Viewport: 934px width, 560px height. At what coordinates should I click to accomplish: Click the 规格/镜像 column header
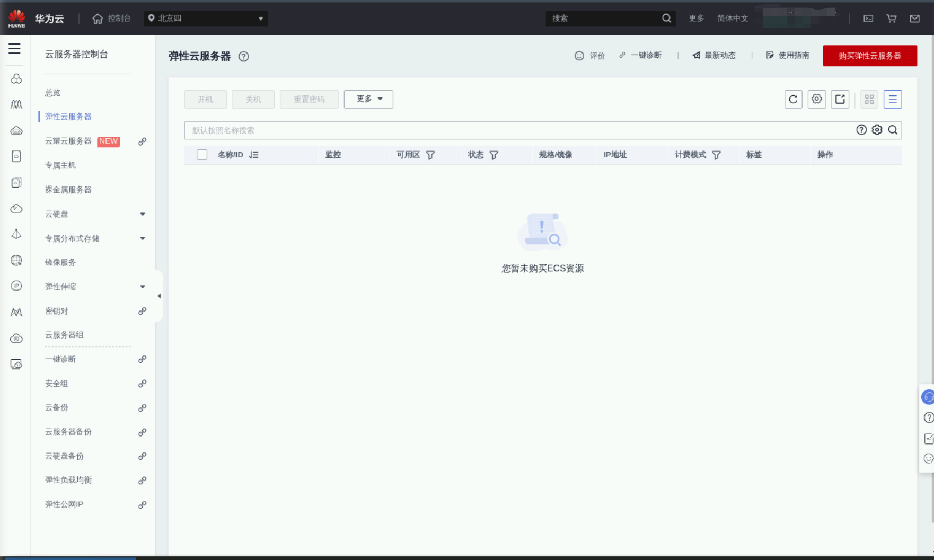tap(556, 155)
